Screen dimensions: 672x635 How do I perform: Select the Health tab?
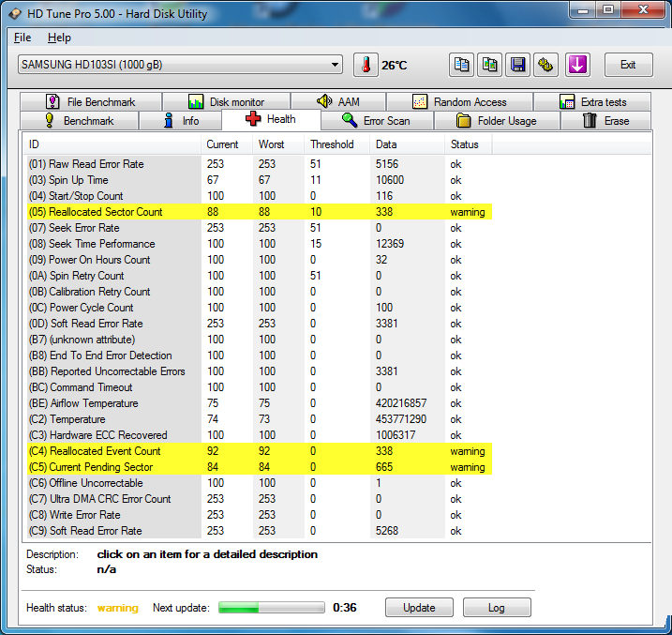[271, 119]
